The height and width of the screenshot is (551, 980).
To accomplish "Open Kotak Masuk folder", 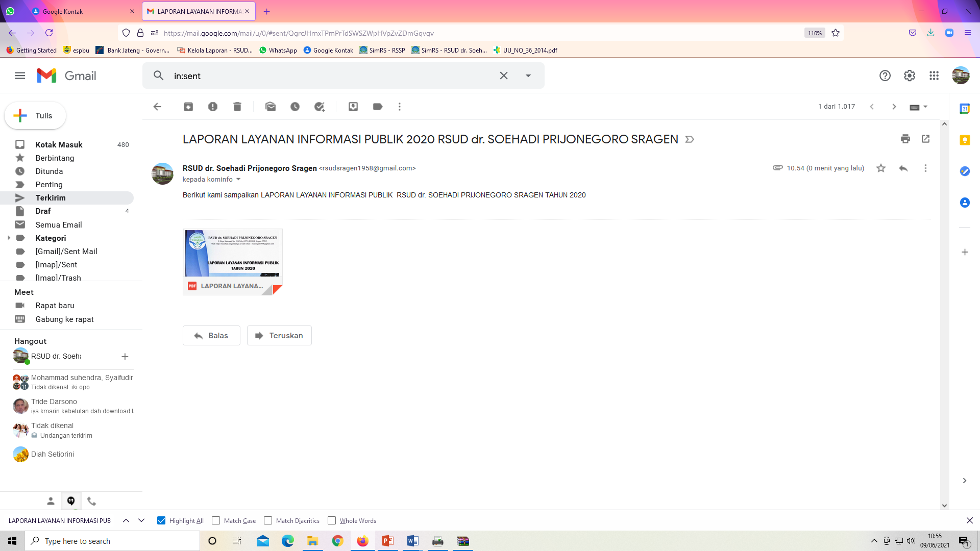I will tap(59, 144).
